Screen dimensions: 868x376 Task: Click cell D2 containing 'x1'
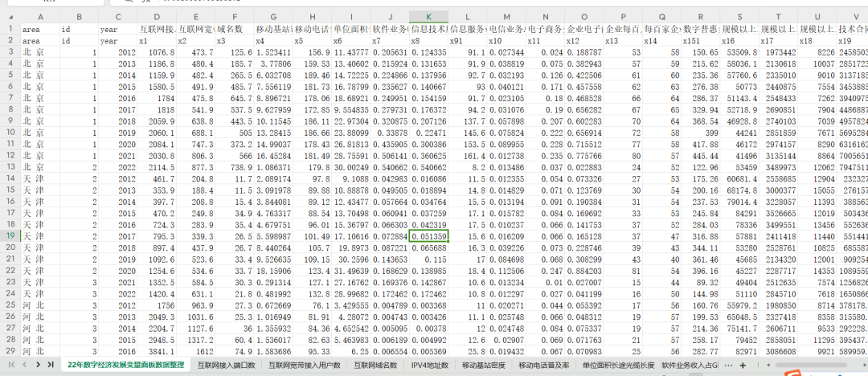(157, 40)
